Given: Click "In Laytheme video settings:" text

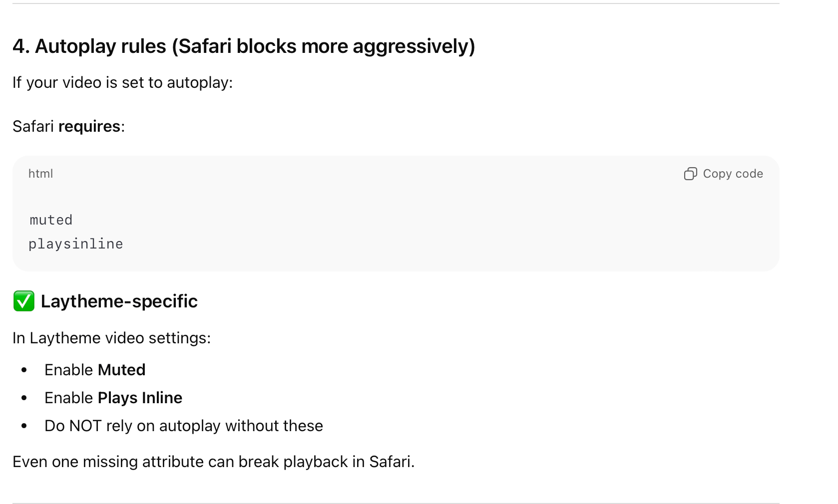Looking at the screenshot, I should click(111, 338).
